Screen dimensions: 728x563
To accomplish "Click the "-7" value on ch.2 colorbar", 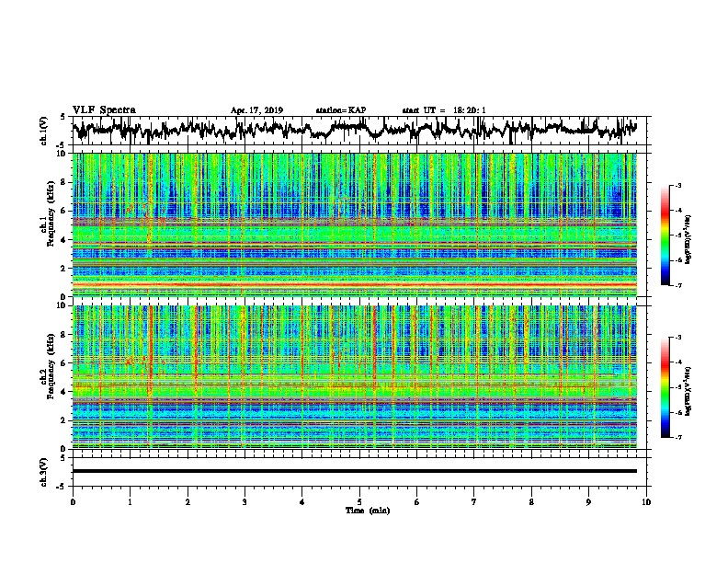I will point(677,437).
